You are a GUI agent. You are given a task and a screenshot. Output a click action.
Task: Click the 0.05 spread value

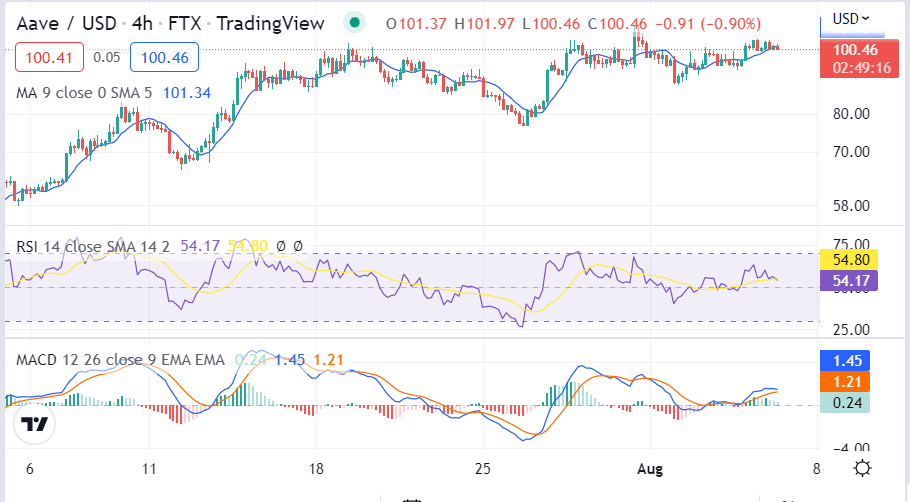click(x=107, y=57)
